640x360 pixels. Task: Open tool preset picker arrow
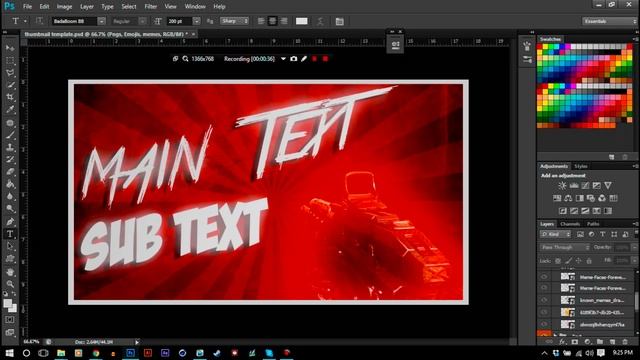point(25,21)
